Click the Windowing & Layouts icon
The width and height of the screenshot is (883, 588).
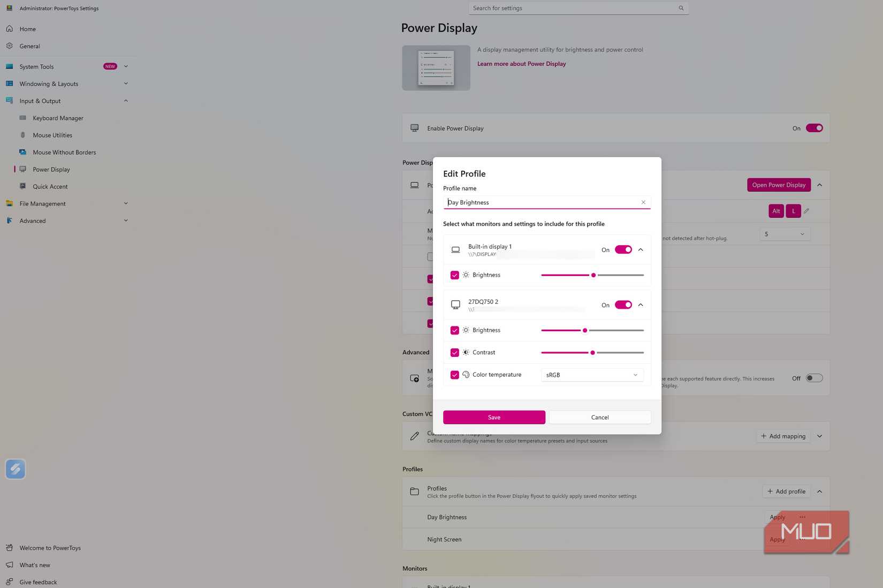tap(9, 83)
